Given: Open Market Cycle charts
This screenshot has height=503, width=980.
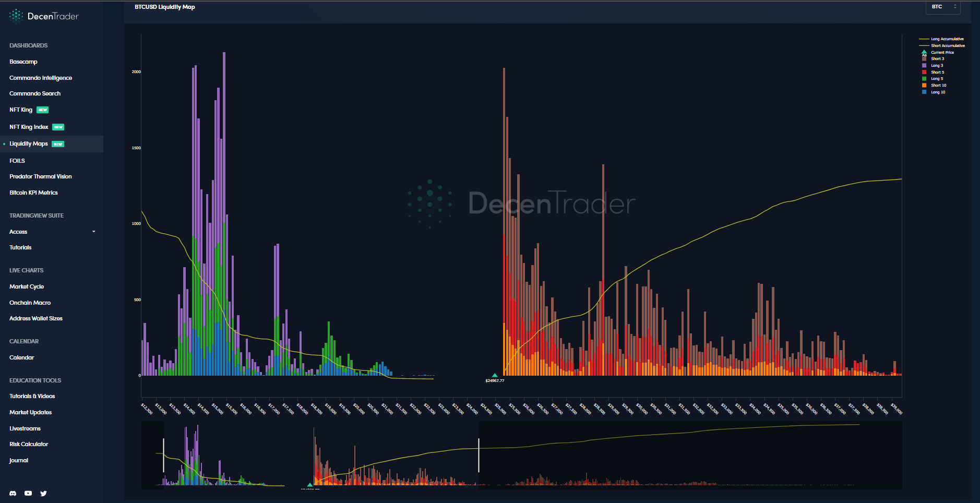Looking at the screenshot, I should (x=27, y=286).
